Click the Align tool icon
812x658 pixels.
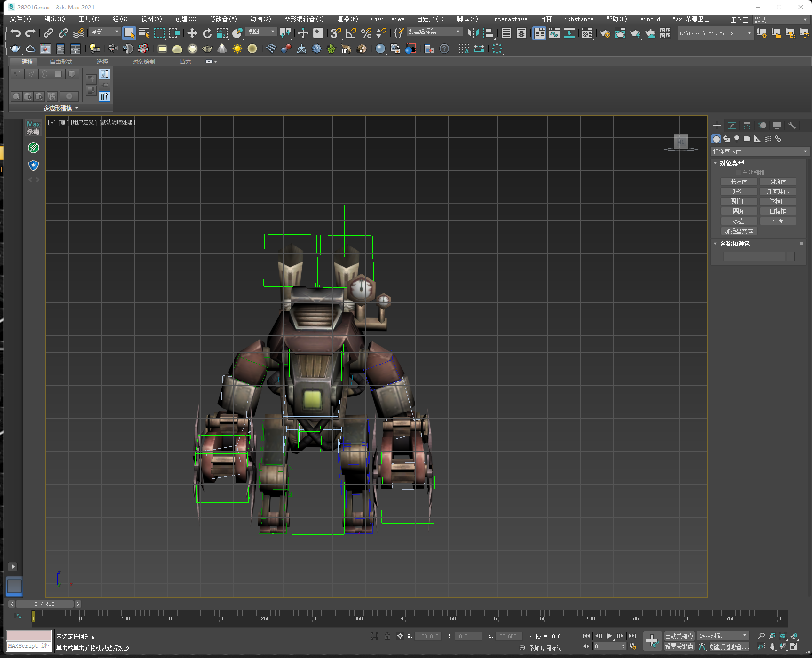tap(489, 33)
